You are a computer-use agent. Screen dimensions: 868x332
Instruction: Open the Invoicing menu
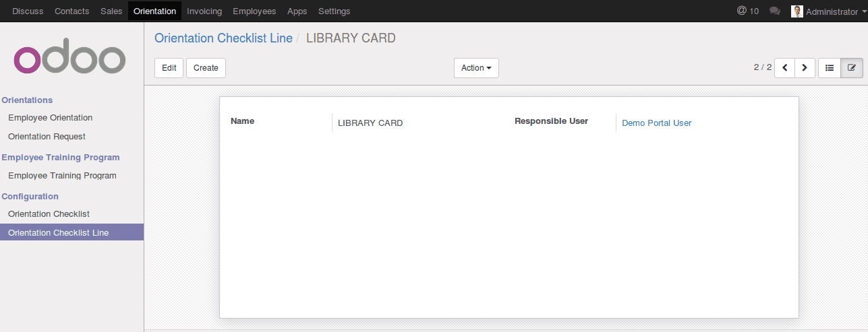[204, 11]
